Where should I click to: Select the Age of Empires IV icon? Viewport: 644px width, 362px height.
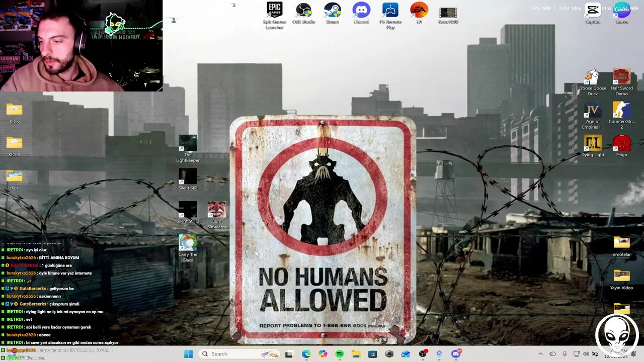(x=593, y=116)
